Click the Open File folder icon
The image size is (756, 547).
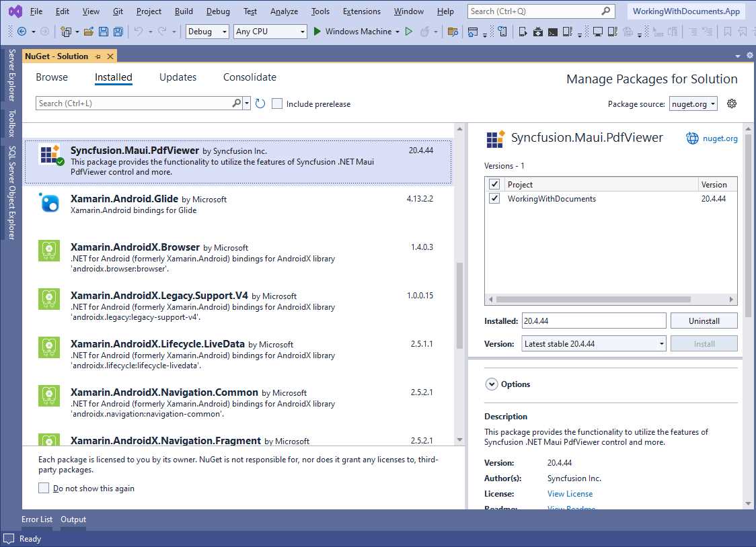(89, 32)
